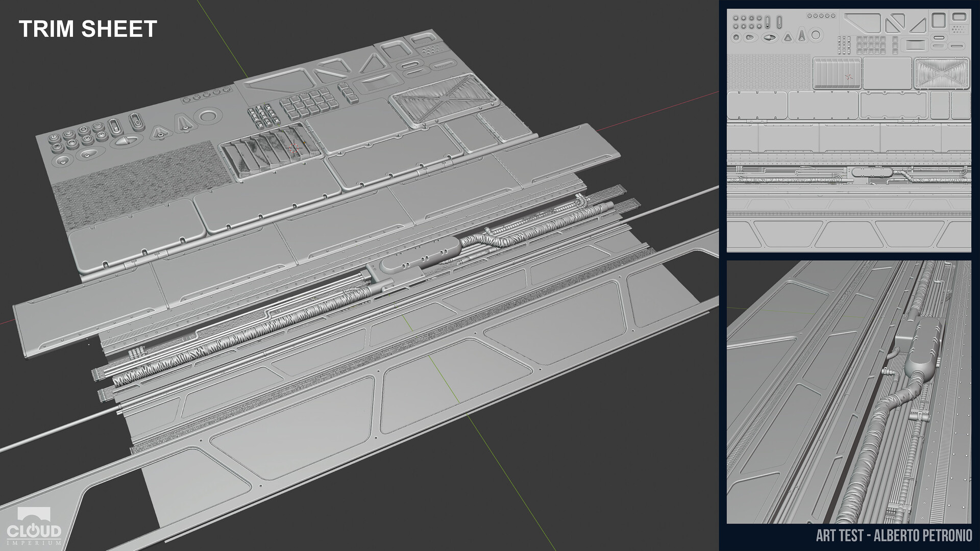Click the ART TEST - ALBERTO PETRONIO credit
This screenshot has height=551, width=980.
tap(894, 536)
